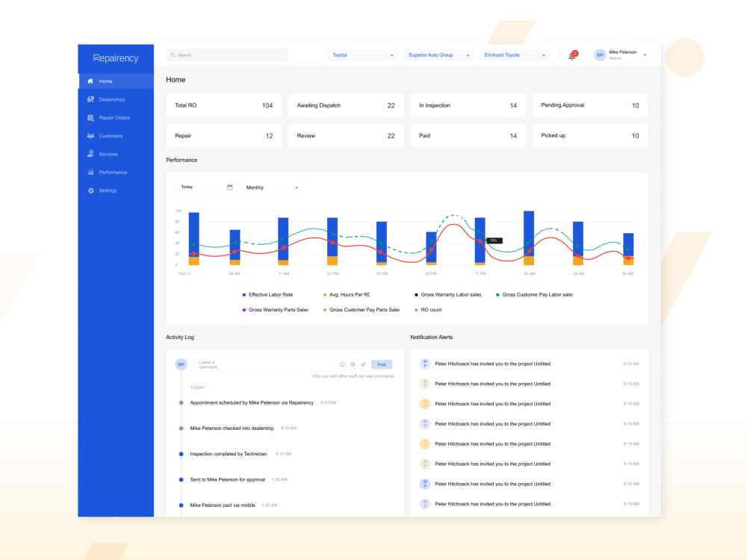Select 'Mike Peterson paid via mobile' entry
This screenshot has width=747, height=560.
223,505
